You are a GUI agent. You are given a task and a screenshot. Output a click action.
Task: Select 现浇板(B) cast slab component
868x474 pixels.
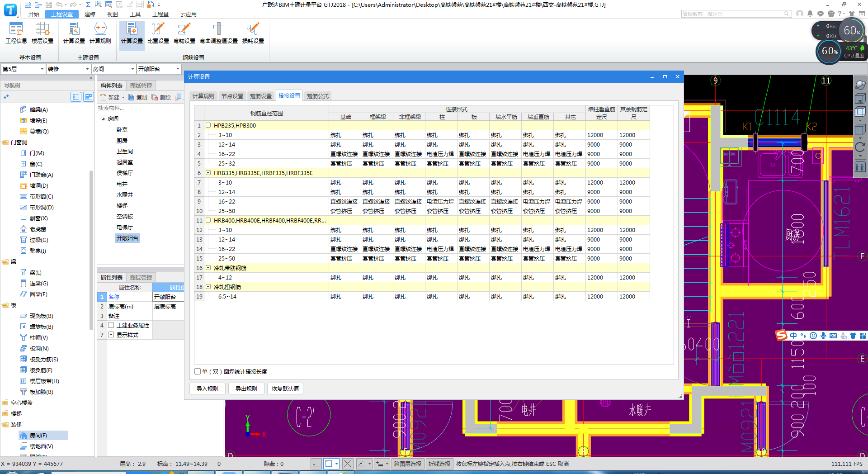click(37, 316)
